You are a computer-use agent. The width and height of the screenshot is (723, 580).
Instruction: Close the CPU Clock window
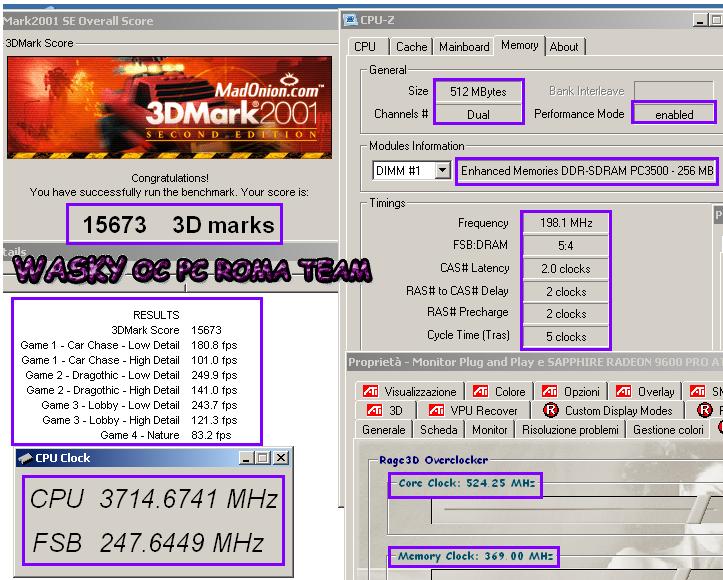[x=281, y=458]
